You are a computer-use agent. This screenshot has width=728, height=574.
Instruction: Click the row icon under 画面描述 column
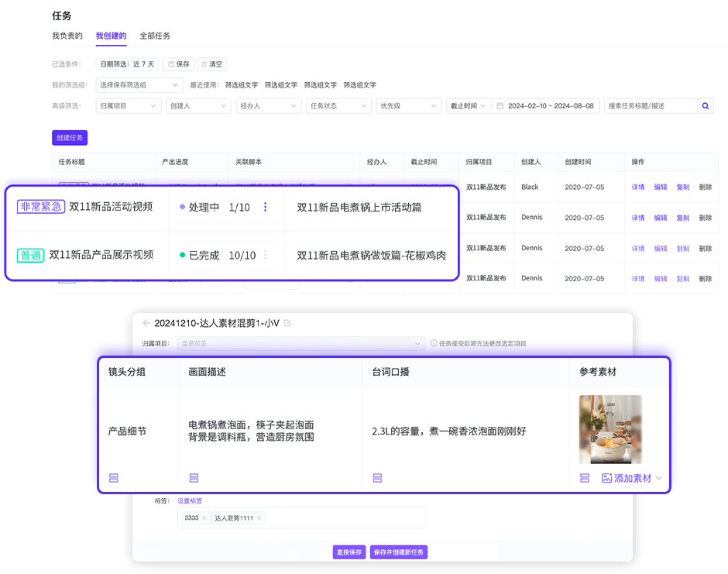tap(194, 478)
